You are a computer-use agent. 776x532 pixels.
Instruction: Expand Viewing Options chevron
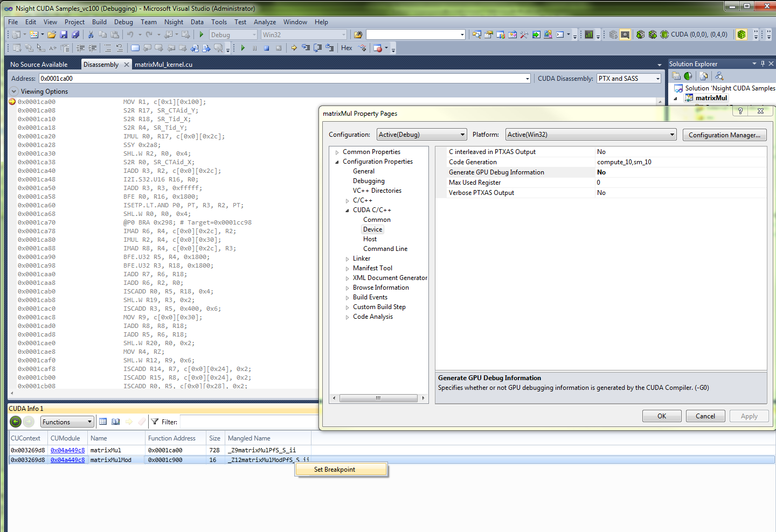click(14, 91)
